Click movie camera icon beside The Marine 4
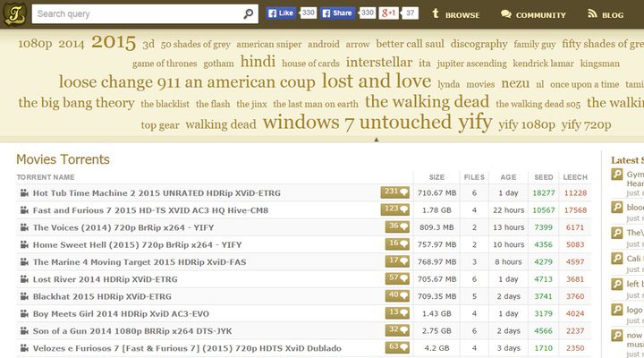The width and height of the screenshot is (644, 358). click(x=24, y=262)
